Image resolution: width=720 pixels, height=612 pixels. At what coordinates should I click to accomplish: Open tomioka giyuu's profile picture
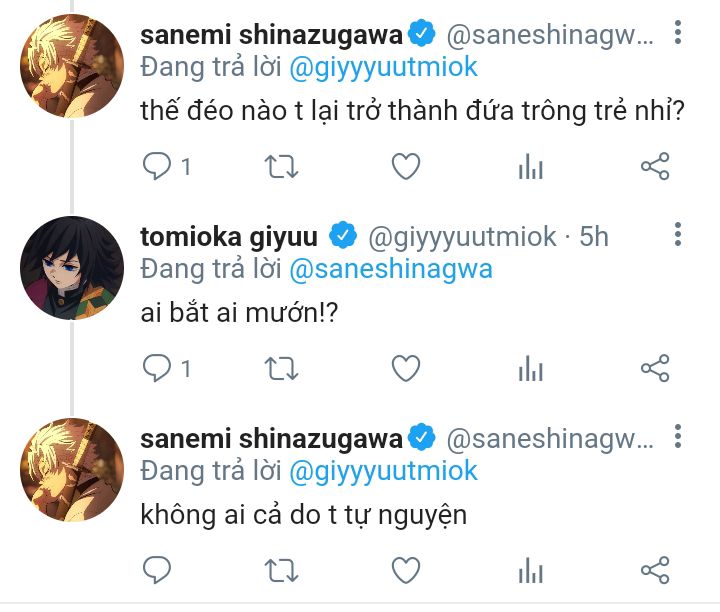pos(71,265)
